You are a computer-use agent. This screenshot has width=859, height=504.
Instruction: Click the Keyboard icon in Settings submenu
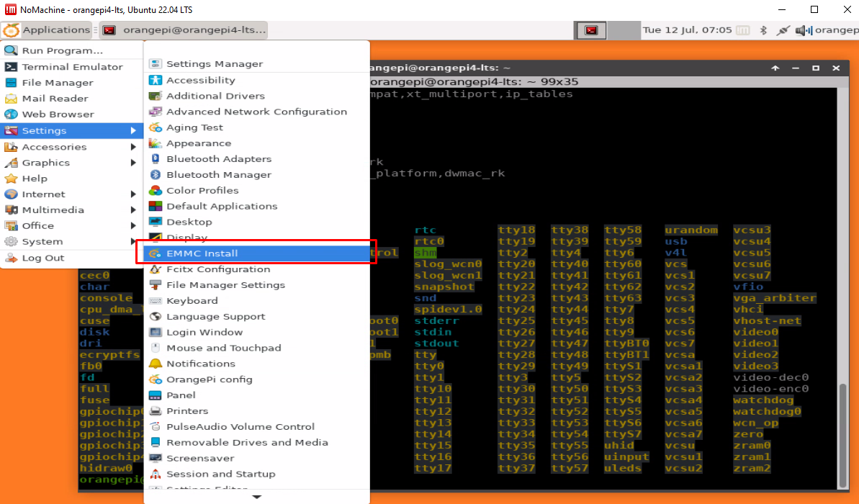tap(156, 301)
